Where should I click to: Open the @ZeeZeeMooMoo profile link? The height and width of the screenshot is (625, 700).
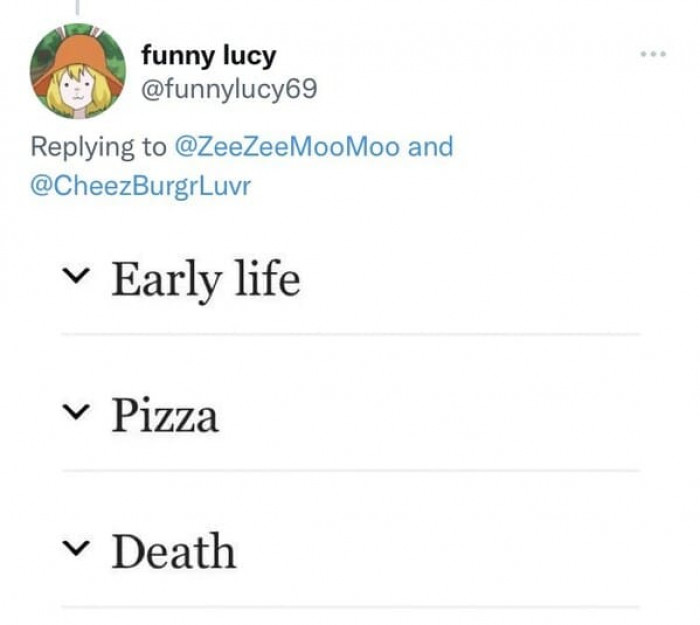[x=287, y=147]
